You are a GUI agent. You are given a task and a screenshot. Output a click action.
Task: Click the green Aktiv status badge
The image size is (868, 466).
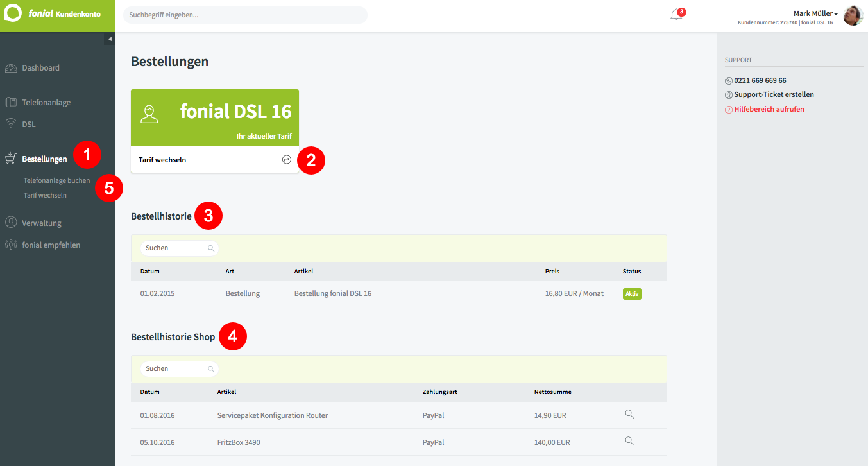pyautogui.click(x=632, y=294)
